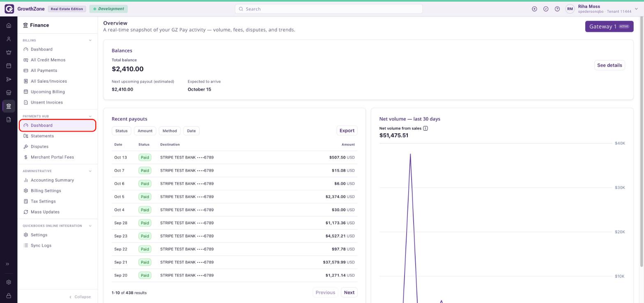Open the Date filter on Recent payouts
Viewport: 644px width, 303px height.
click(x=191, y=131)
